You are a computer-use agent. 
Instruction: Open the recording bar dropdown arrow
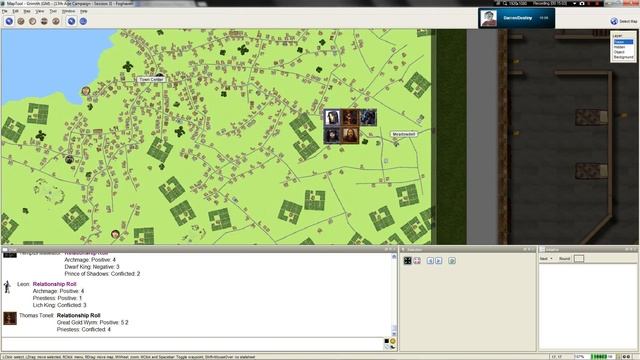point(575,3)
